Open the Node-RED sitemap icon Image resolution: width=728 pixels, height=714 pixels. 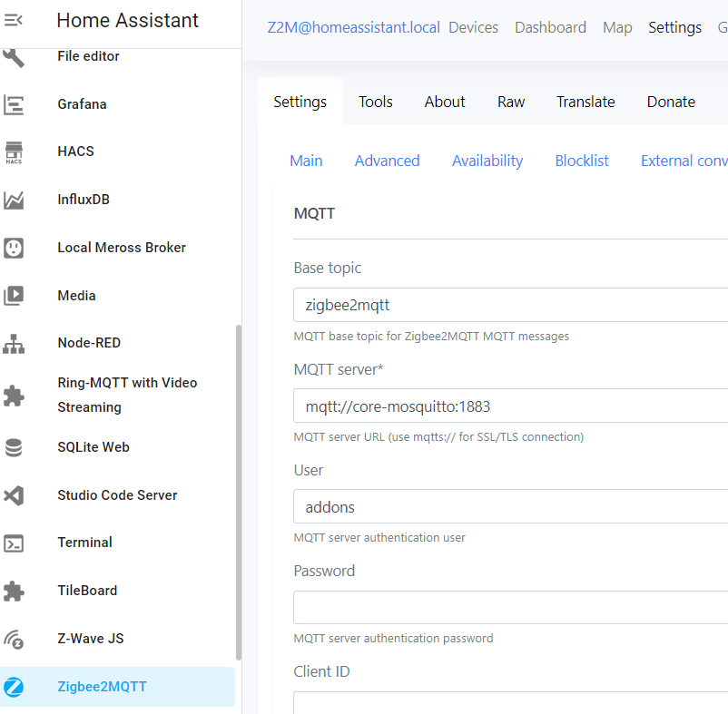[x=14, y=344]
